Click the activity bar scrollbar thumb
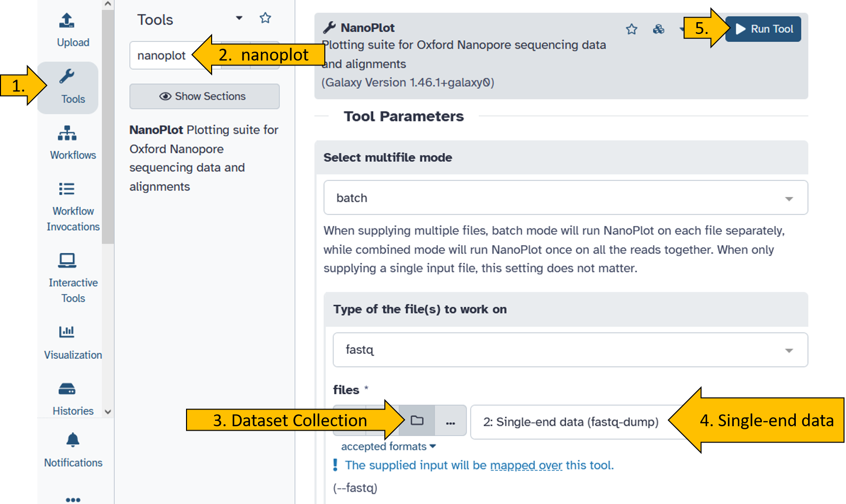This screenshot has width=846, height=504. tap(108, 126)
